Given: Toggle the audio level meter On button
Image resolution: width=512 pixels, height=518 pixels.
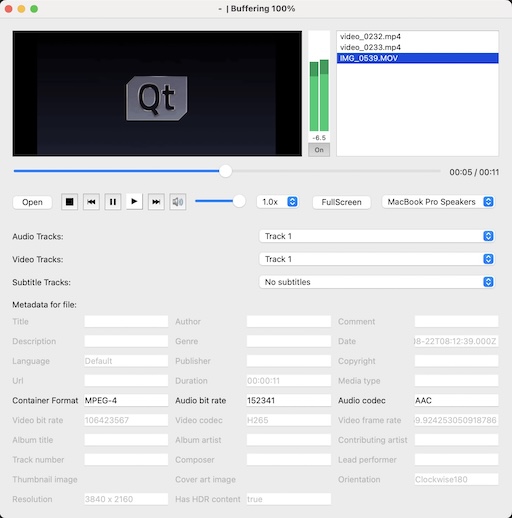Looking at the screenshot, I should tap(319, 150).
